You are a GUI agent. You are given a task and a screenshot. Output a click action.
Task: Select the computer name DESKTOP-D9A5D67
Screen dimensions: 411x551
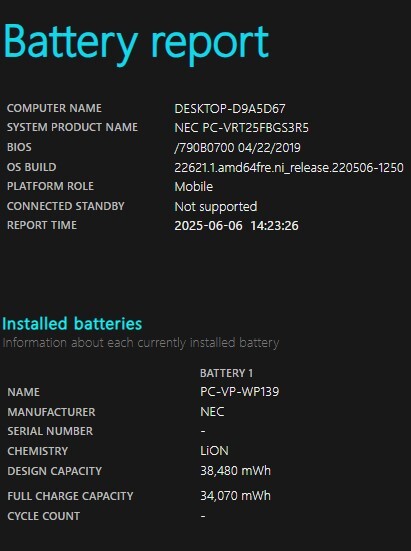[230, 109]
